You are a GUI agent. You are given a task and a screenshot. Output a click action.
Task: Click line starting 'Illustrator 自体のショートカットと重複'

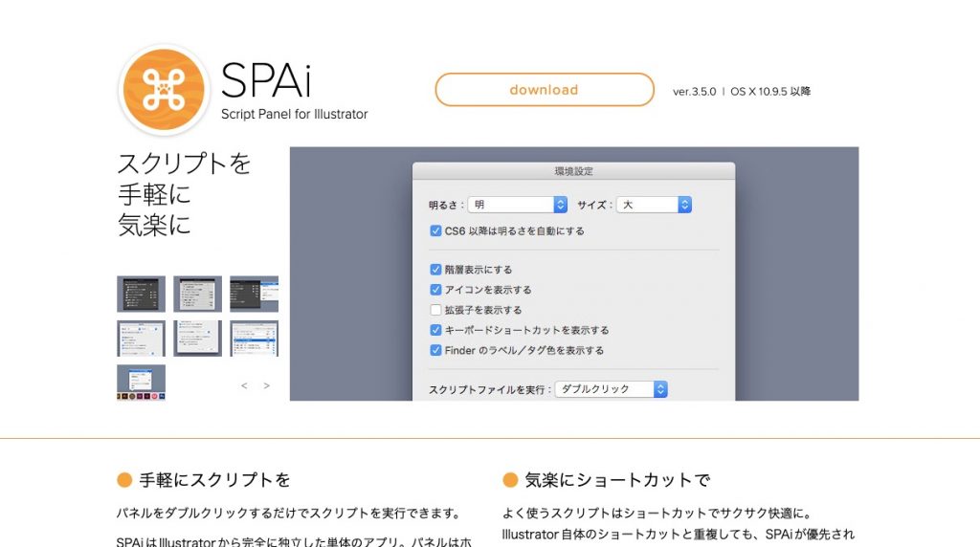point(679,535)
